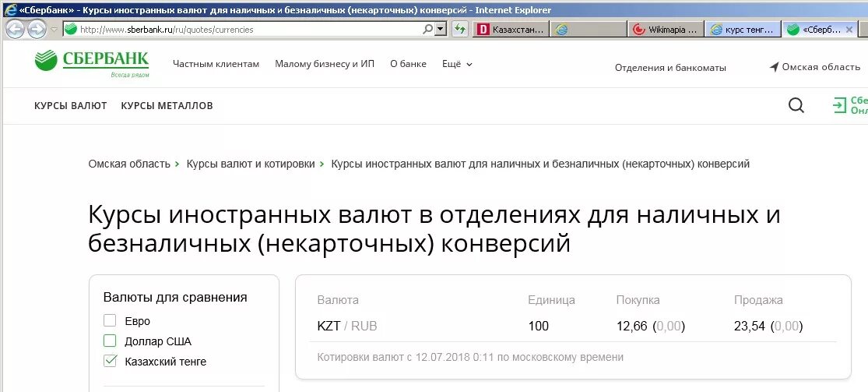Expand the Ещё dropdown menu

(457, 64)
